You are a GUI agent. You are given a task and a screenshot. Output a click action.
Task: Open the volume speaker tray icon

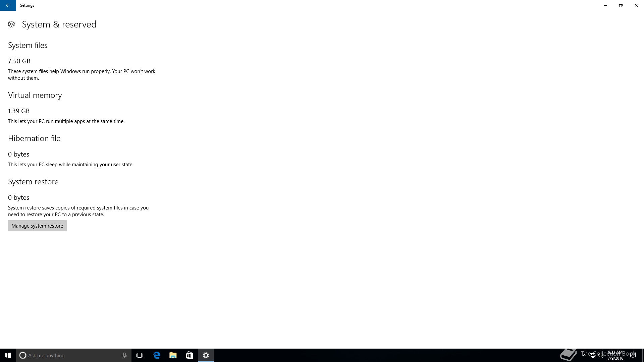(600, 356)
